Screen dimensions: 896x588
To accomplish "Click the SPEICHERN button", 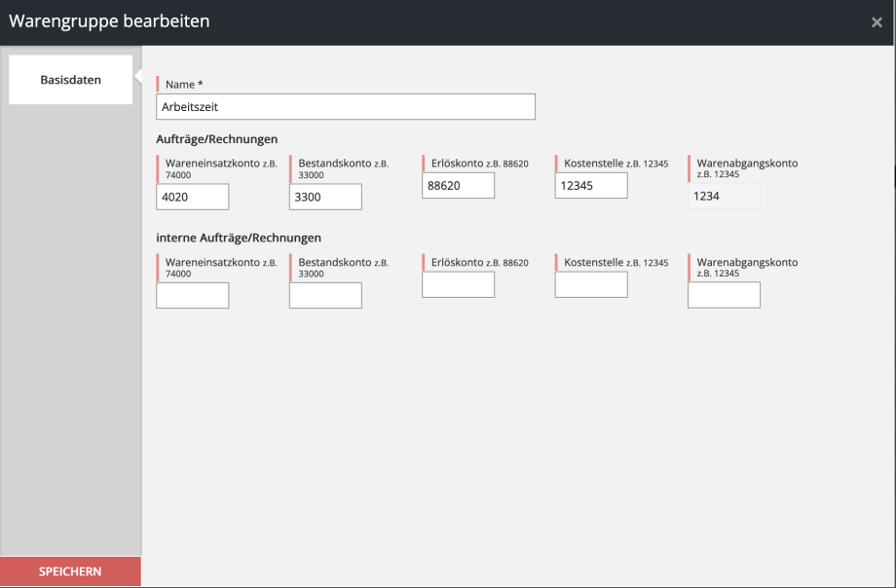I will tap(70, 571).
